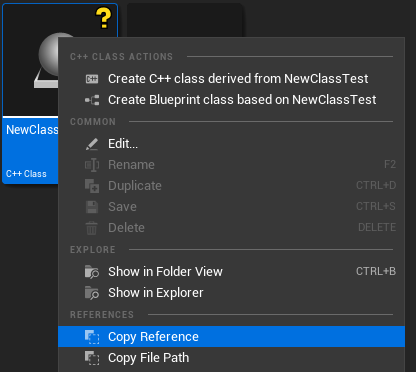
Task: Click the Blueprint hierarchy icon beside Create Blueprint class
Action: coord(92,100)
